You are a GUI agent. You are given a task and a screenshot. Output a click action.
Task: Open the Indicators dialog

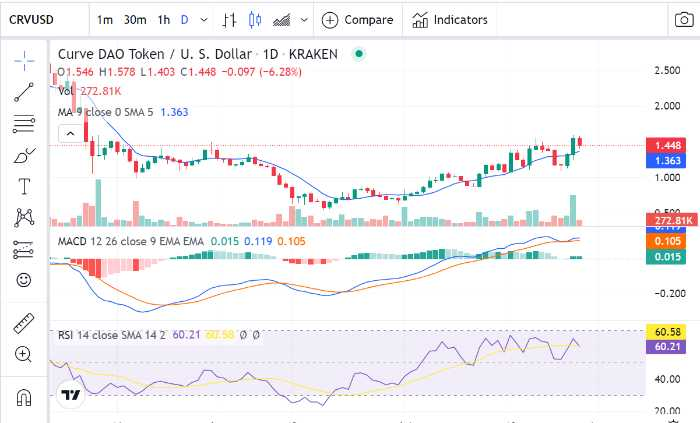click(x=450, y=20)
